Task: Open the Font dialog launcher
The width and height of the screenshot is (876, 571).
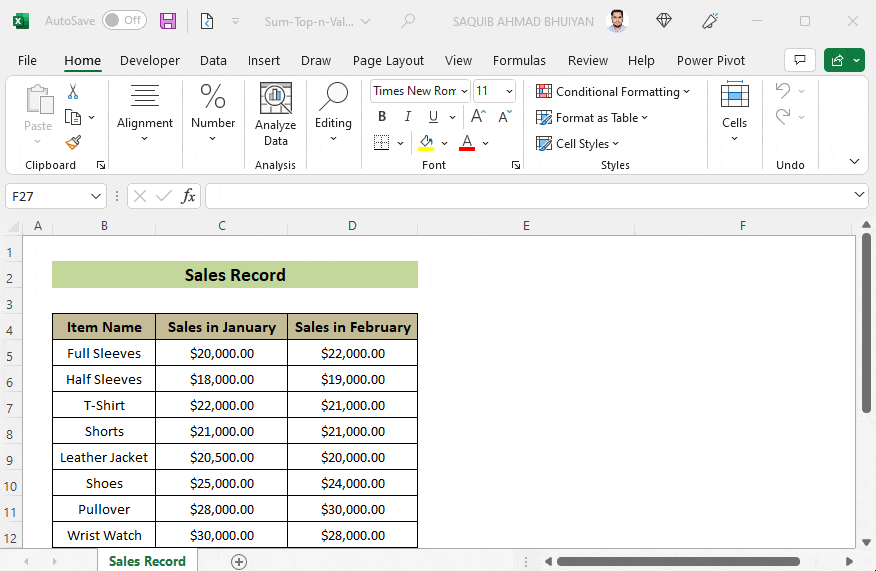Action: click(516, 165)
